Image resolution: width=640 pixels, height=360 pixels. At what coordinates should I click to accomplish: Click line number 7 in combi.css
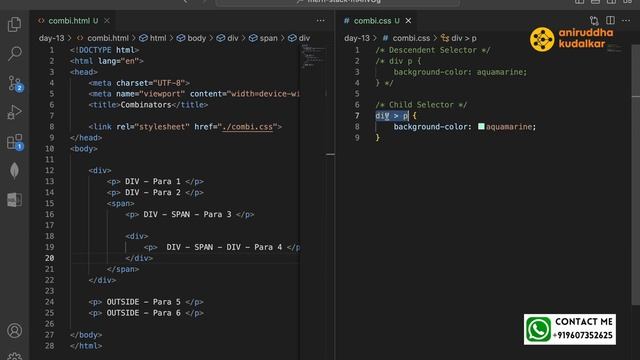357,116
